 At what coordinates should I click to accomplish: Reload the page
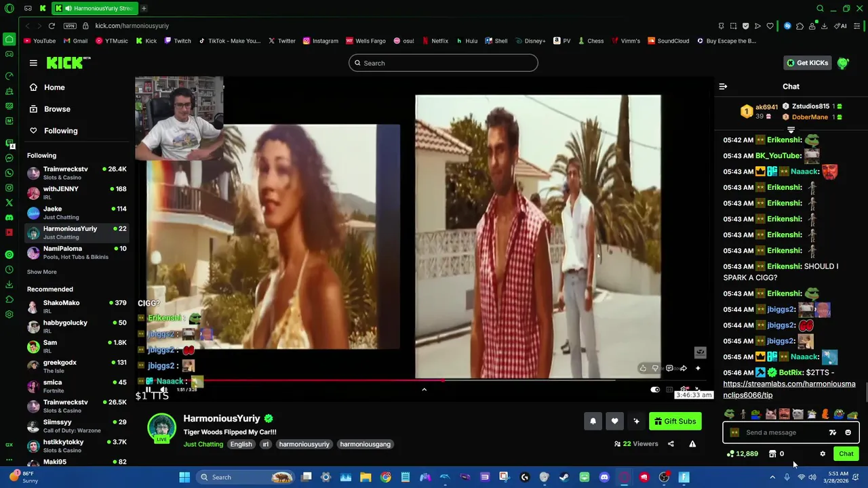[52, 26]
